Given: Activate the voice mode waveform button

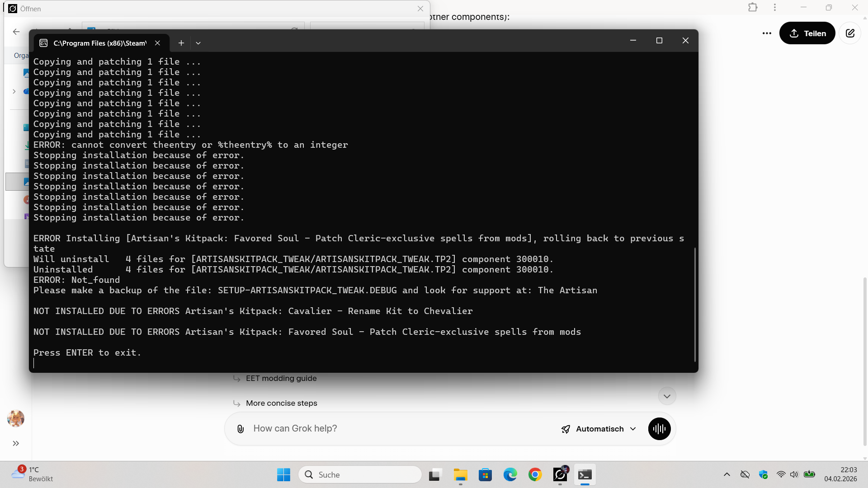Looking at the screenshot, I should (x=659, y=429).
